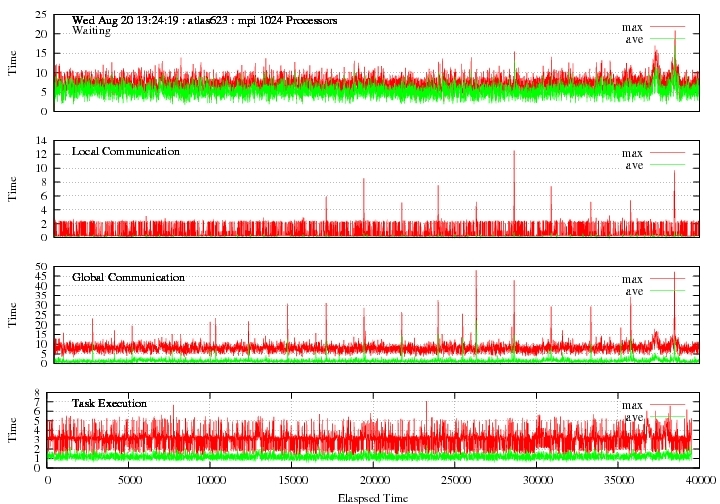Click 'ave' legend entry in Waiting panel
720x504 pixels.
[634, 39]
